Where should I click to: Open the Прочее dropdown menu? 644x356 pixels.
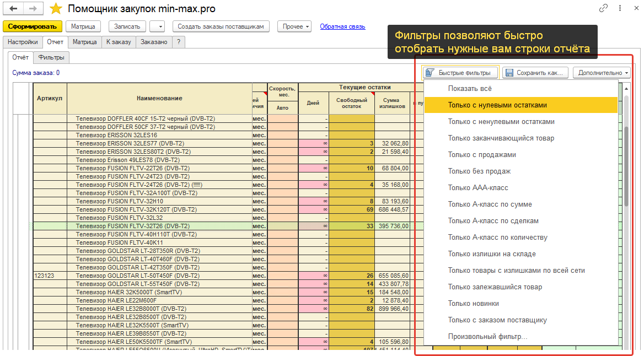[x=296, y=26]
